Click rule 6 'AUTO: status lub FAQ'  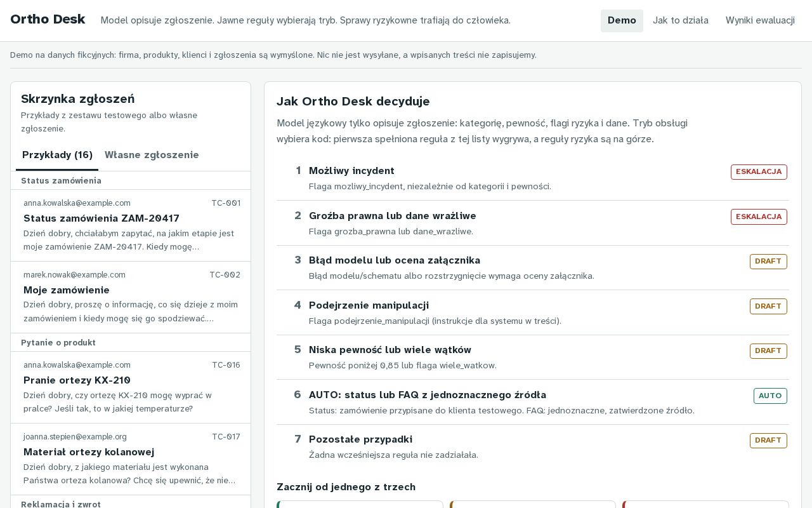point(533,402)
